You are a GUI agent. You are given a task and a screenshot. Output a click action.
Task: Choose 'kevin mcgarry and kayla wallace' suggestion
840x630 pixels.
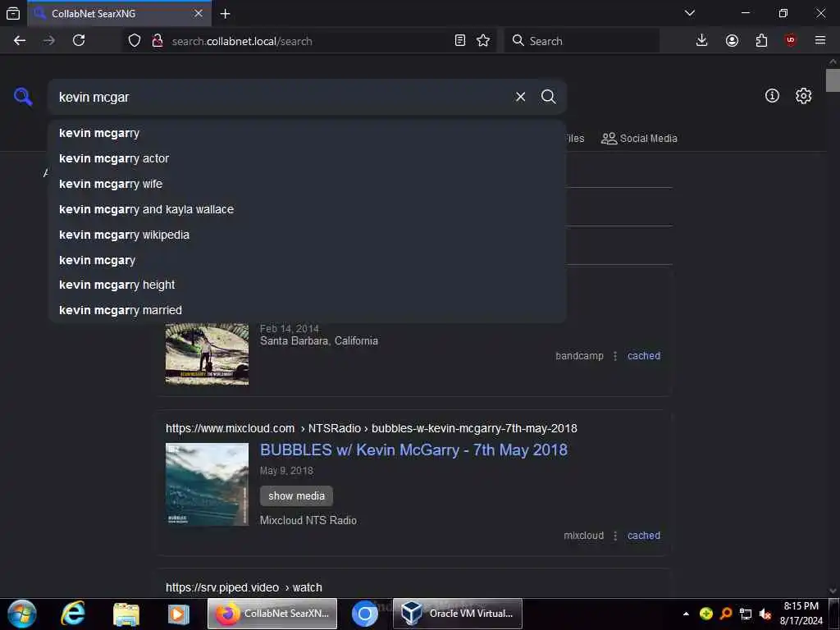pyautogui.click(x=307, y=209)
